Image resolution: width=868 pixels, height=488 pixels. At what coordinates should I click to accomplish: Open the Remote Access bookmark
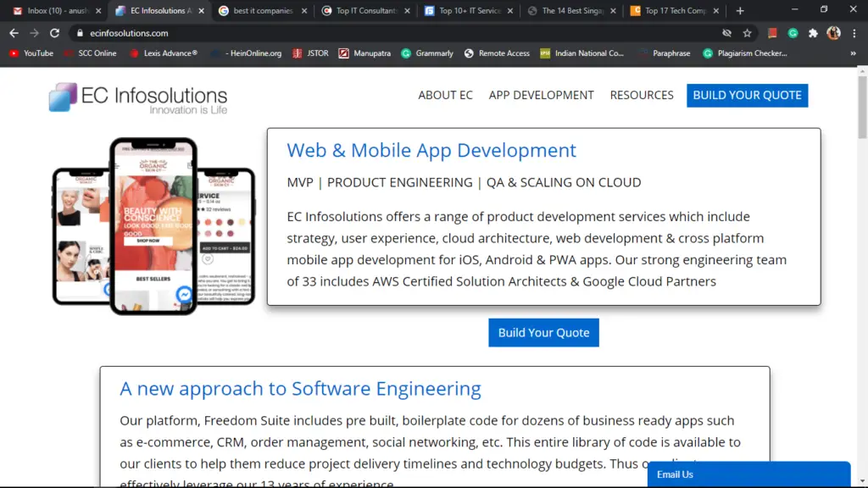coord(497,53)
